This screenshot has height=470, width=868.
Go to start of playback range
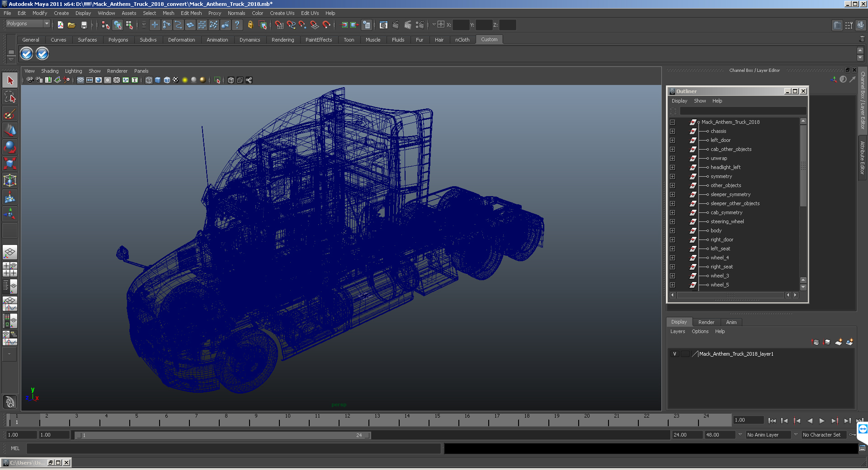point(772,421)
